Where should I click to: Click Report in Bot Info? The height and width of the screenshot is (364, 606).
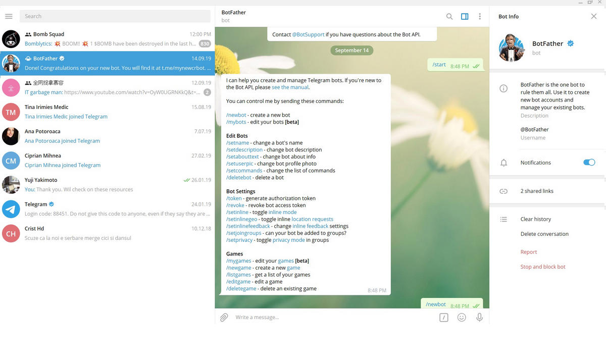click(529, 252)
